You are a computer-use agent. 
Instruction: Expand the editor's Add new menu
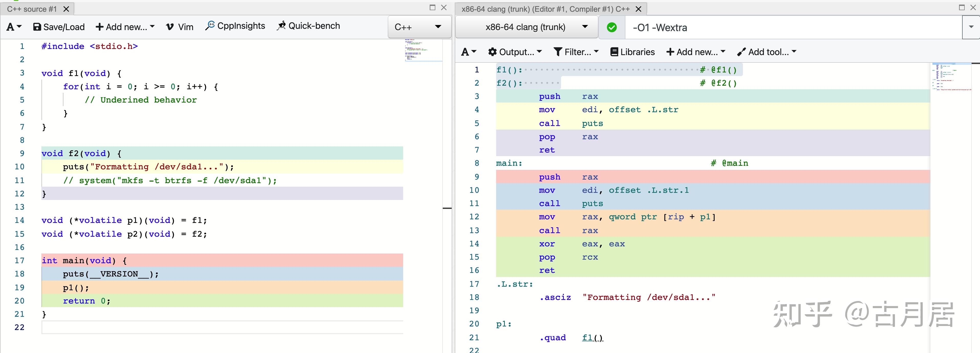(x=125, y=27)
